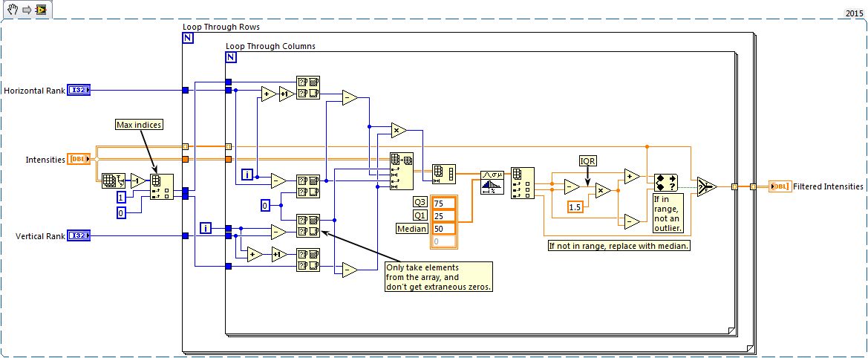Click the arrow icon in the snippet header
This screenshot has width=868, height=358.
[27, 10]
